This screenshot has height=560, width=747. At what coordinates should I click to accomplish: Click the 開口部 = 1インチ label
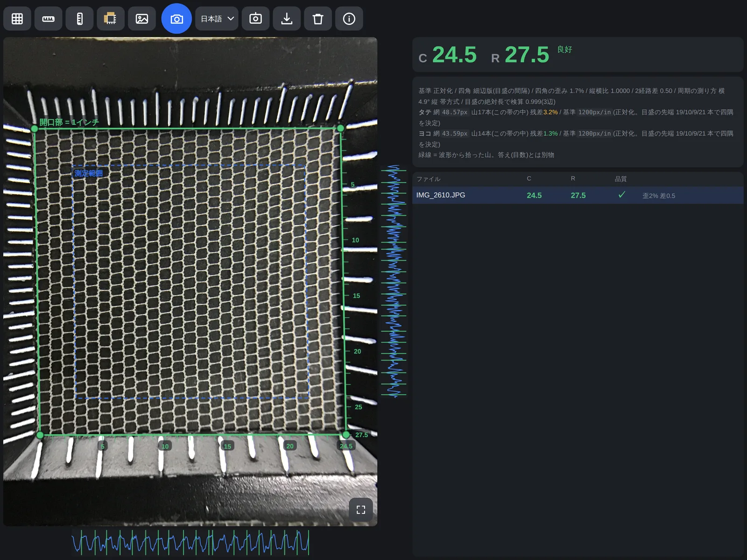click(x=69, y=122)
